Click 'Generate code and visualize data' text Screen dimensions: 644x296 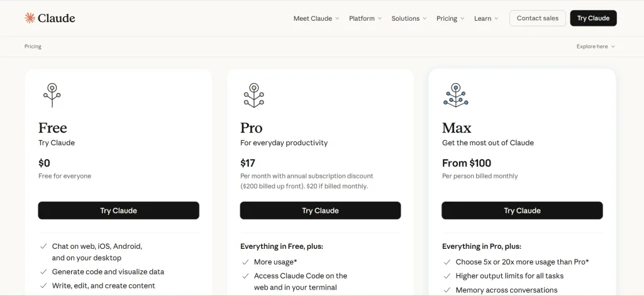tap(108, 271)
